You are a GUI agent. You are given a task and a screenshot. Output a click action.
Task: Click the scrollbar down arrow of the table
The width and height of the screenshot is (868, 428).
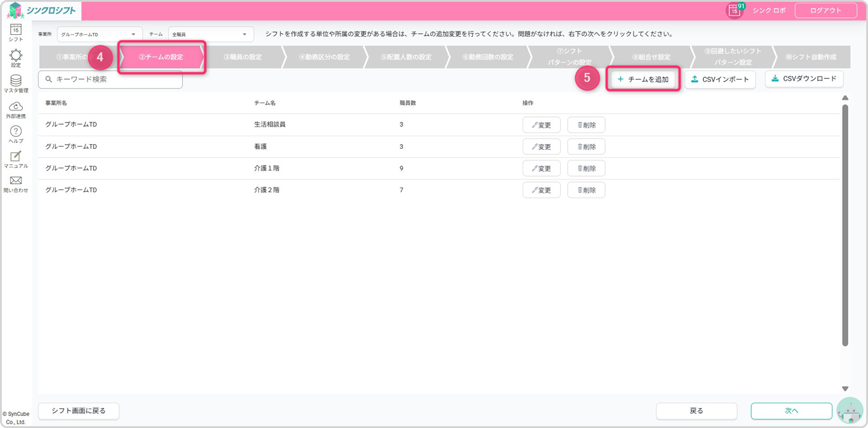pyautogui.click(x=845, y=389)
